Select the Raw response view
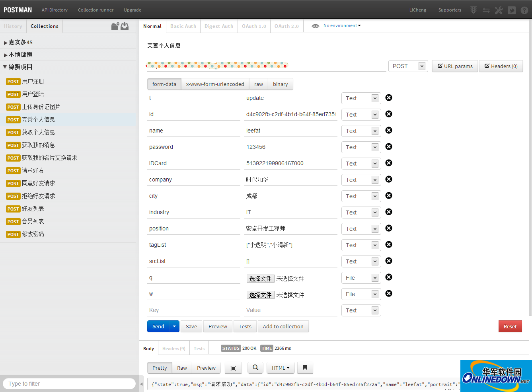This screenshot has width=532, height=392. 182,367
